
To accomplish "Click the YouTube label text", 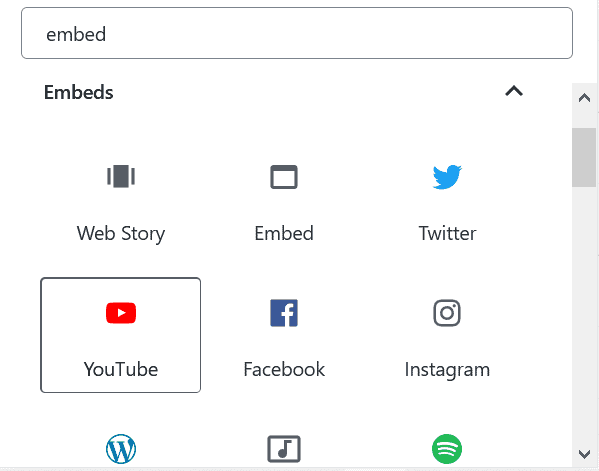I will (121, 369).
